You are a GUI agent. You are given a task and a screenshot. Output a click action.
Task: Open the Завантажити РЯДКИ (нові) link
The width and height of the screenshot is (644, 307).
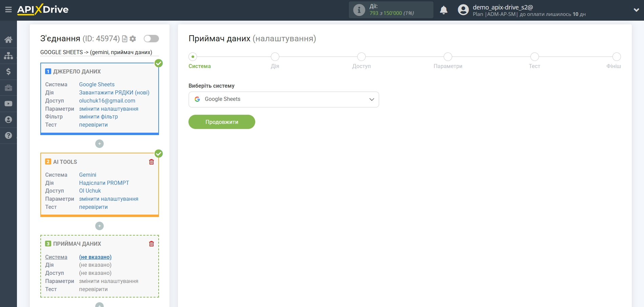pos(114,92)
